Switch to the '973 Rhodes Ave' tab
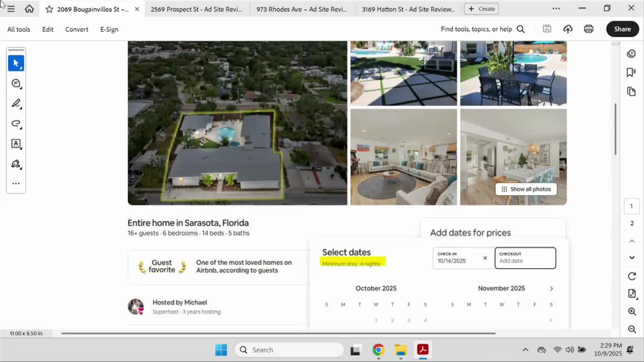The image size is (644, 362). (x=302, y=9)
